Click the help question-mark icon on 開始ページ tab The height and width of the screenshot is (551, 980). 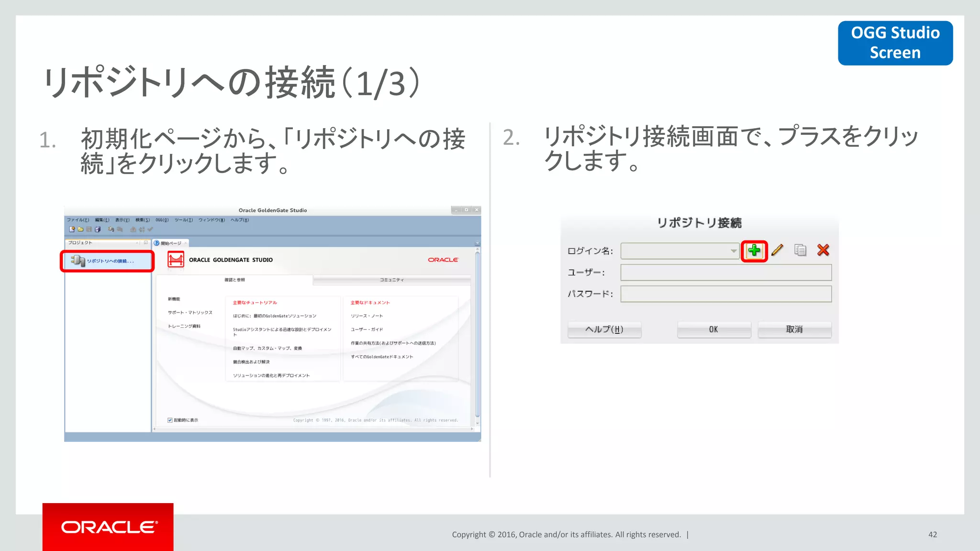pyautogui.click(x=156, y=243)
